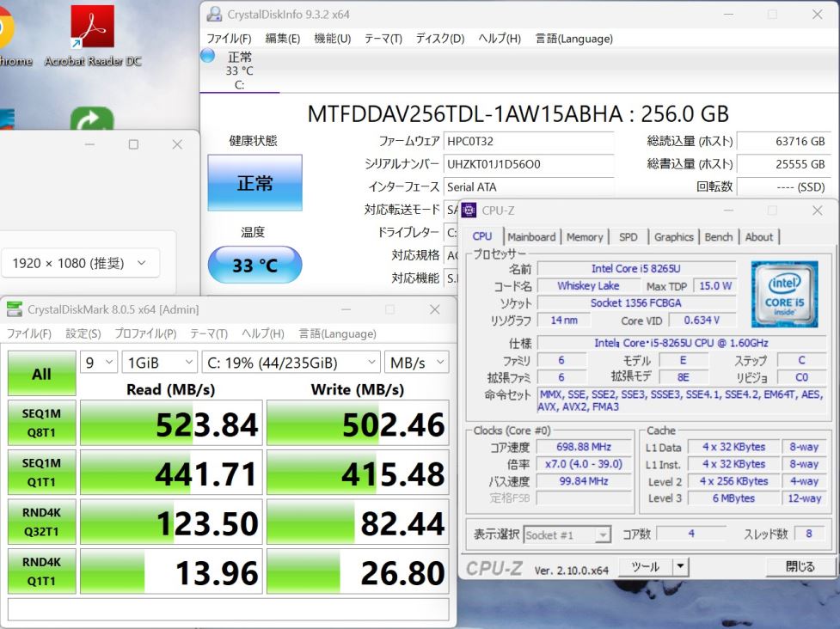Start the RND4K Q32T1 test

coord(42,522)
